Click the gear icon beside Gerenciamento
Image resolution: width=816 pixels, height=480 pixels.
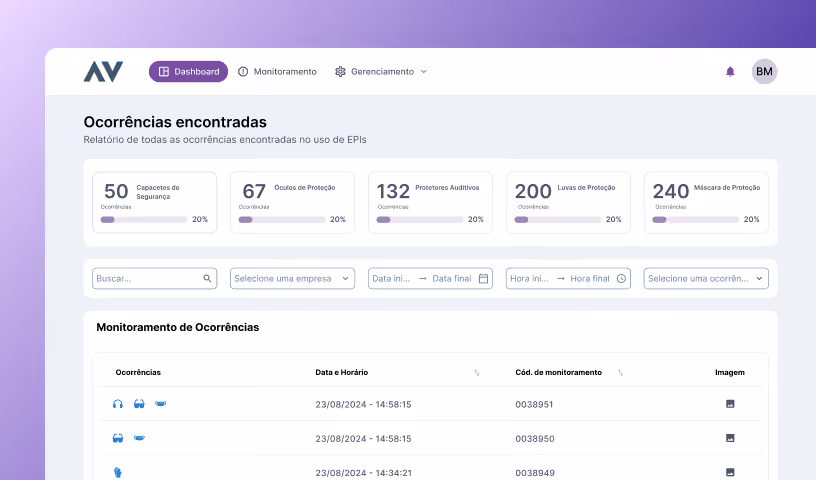coord(340,71)
